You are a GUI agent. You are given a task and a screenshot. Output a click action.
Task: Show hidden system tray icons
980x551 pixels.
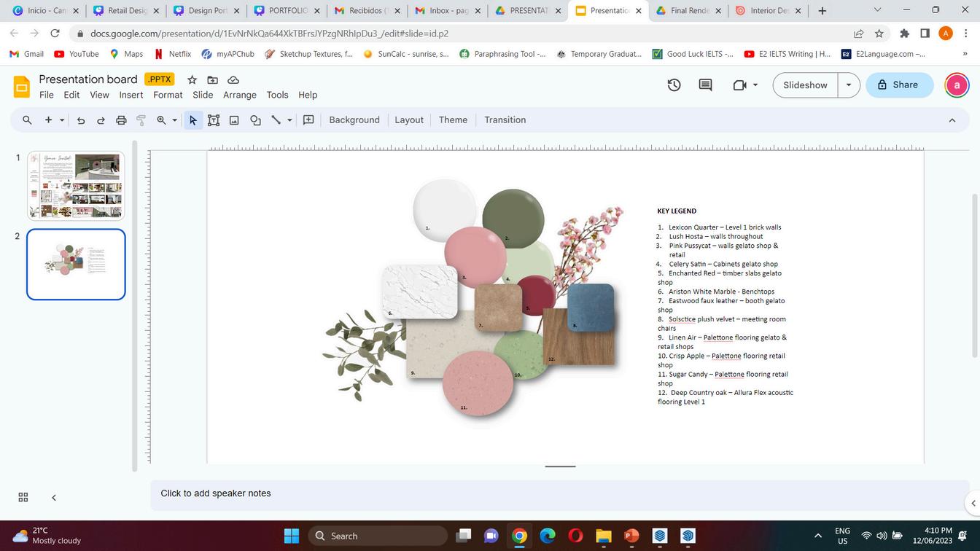click(817, 536)
